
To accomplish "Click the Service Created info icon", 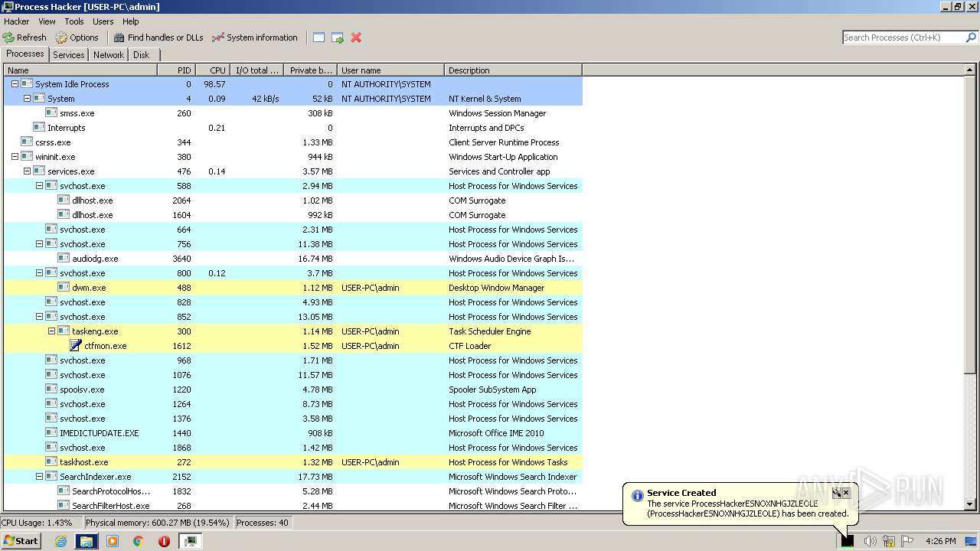I will [x=637, y=495].
